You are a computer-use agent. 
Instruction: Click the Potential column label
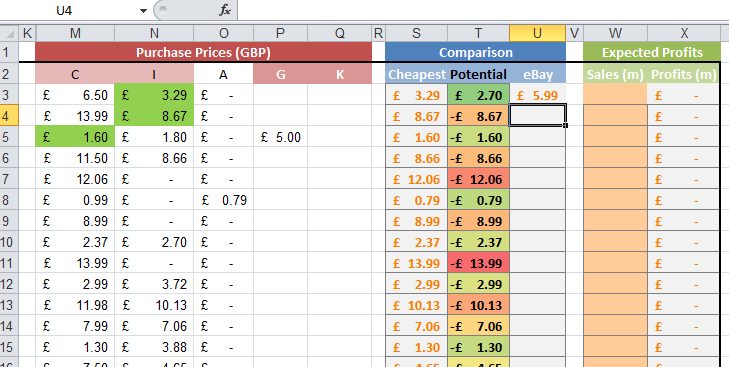pyautogui.click(x=478, y=74)
